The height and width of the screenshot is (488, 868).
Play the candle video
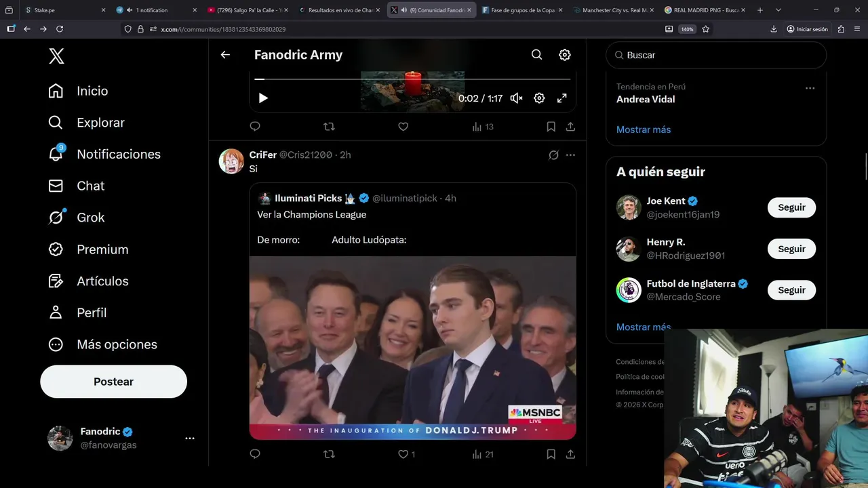[263, 98]
